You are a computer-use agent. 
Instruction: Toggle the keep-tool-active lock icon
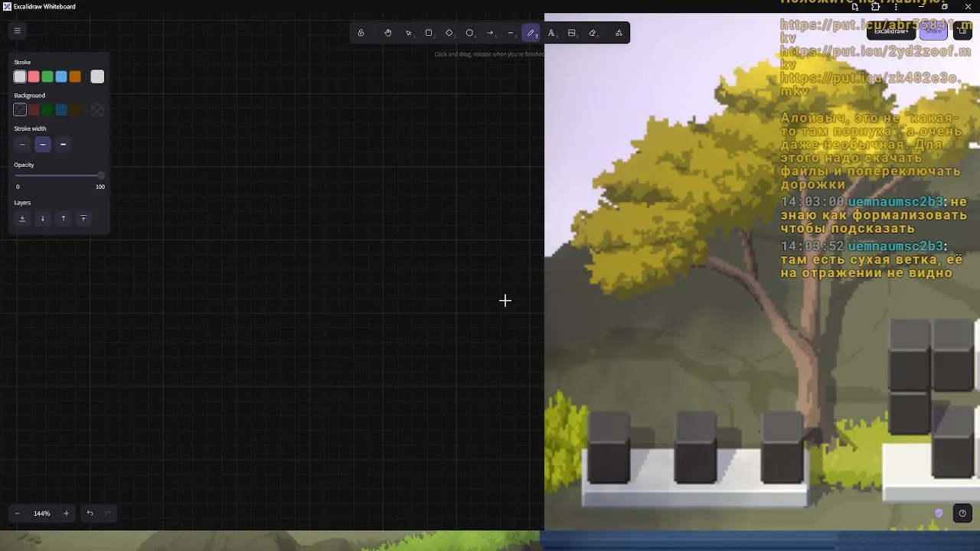(361, 33)
